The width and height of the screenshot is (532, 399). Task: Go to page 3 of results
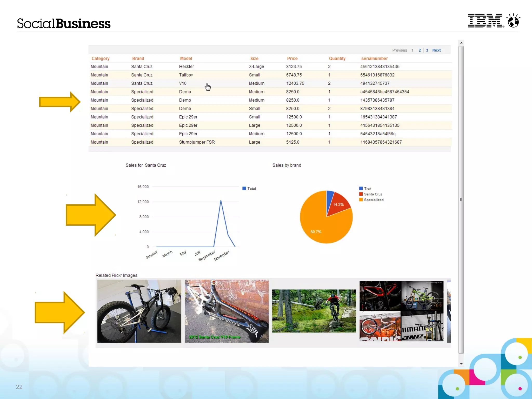(x=427, y=50)
